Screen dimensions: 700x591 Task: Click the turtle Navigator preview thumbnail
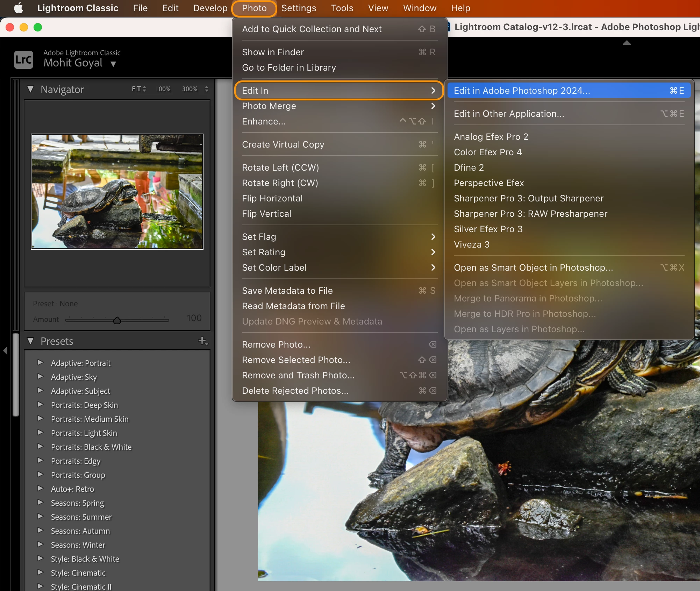pos(117,192)
